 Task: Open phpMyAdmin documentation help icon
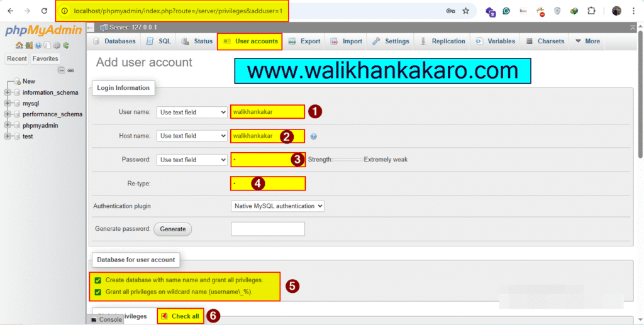(38, 45)
